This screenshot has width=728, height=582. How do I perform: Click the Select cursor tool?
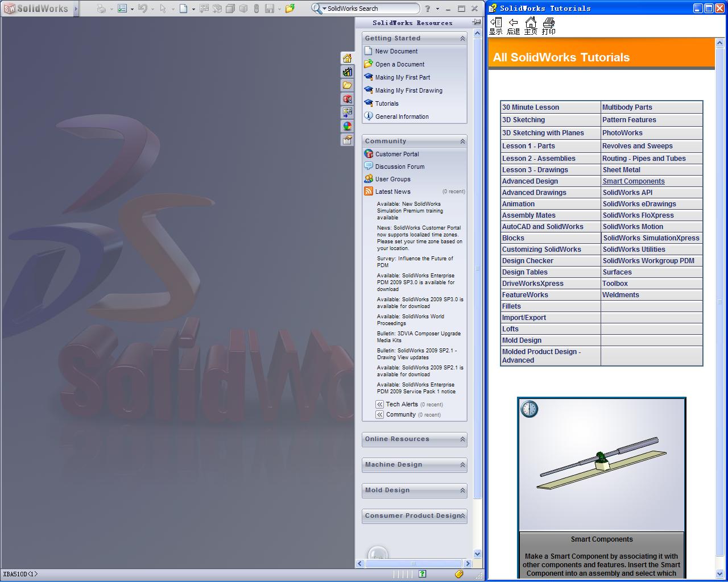pyautogui.click(x=163, y=9)
